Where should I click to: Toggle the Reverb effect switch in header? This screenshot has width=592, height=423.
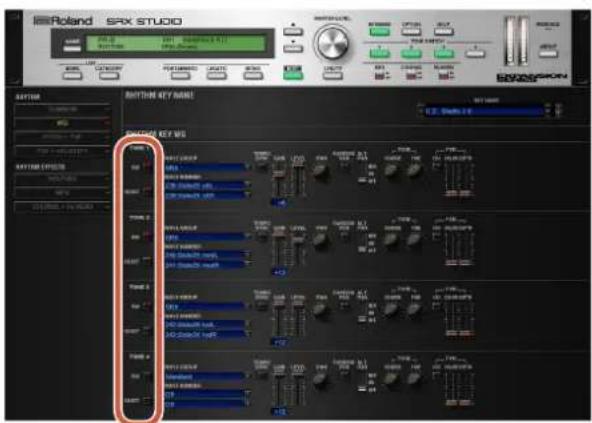click(x=445, y=77)
